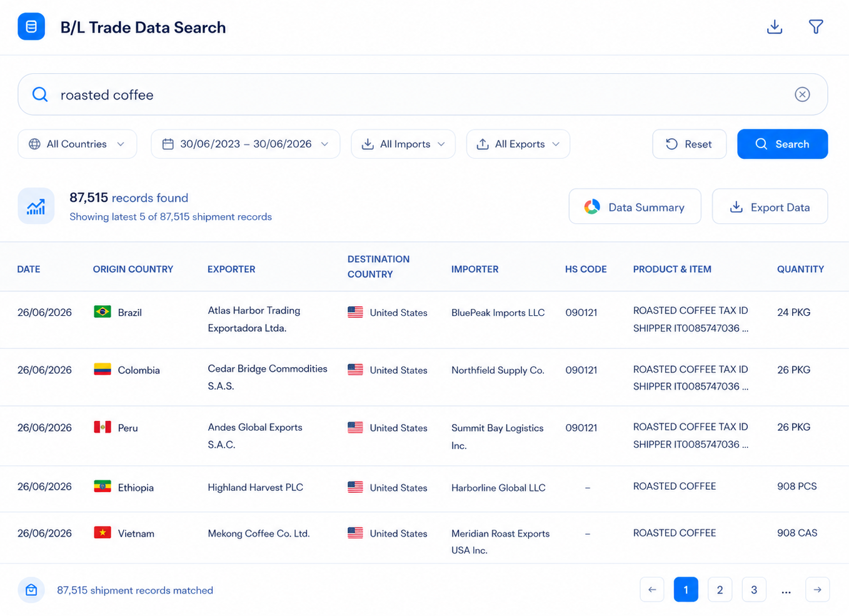Go to page 2
The height and width of the screenshot is (616, 849).
[x=720, y=590]
